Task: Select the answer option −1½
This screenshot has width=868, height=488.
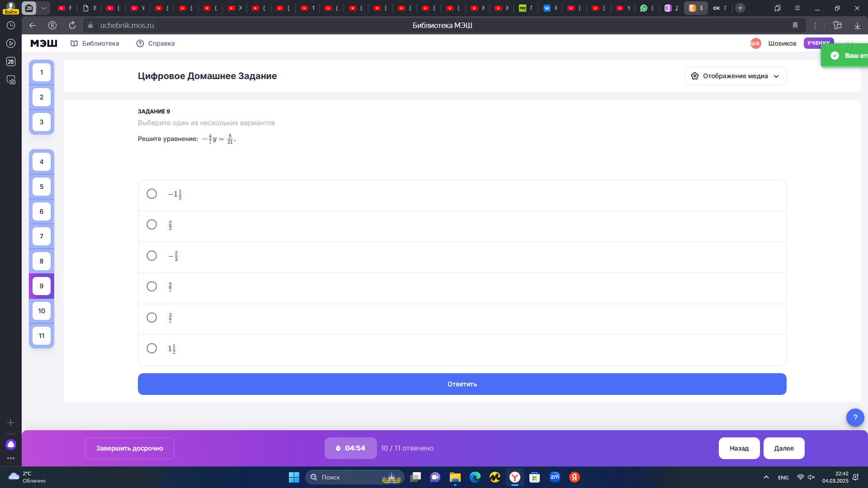Action: coord(462,194)
